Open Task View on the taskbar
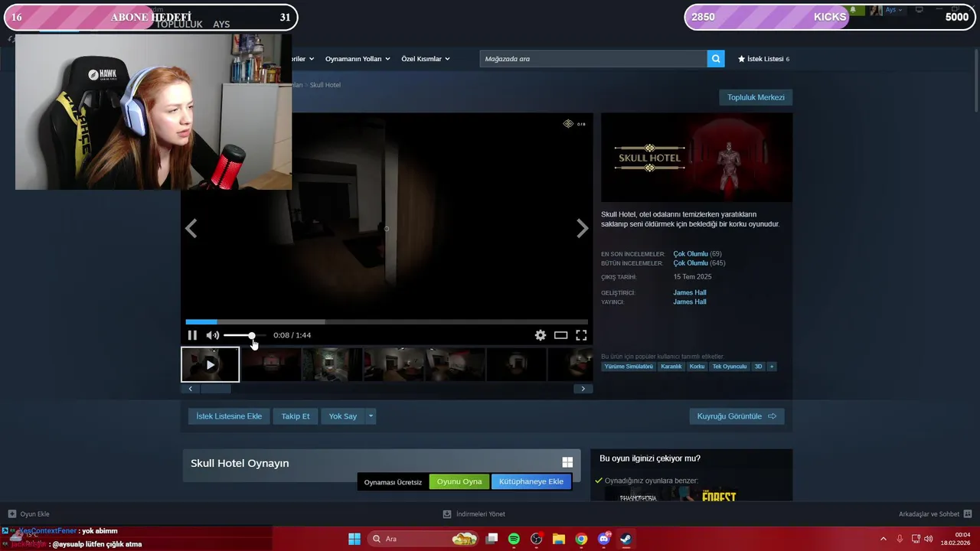This screenshot has height=551, width=980. [492, 539]
